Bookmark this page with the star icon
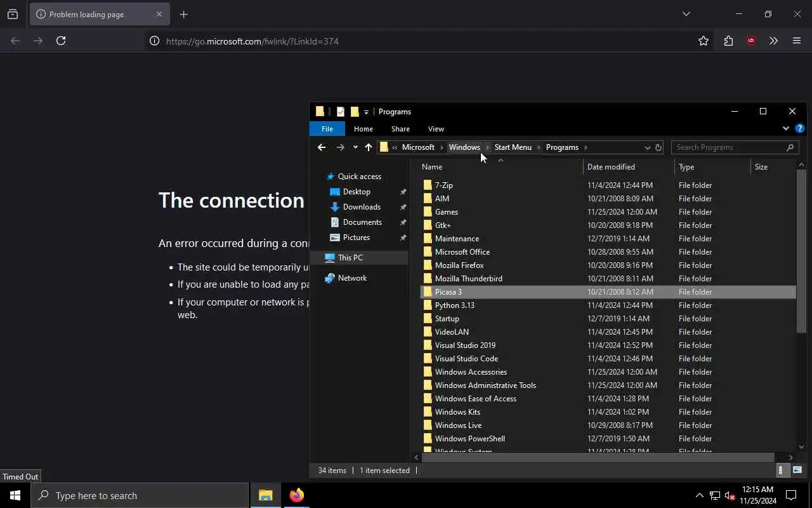Viewport: 812px width, 508px height. 704,41
